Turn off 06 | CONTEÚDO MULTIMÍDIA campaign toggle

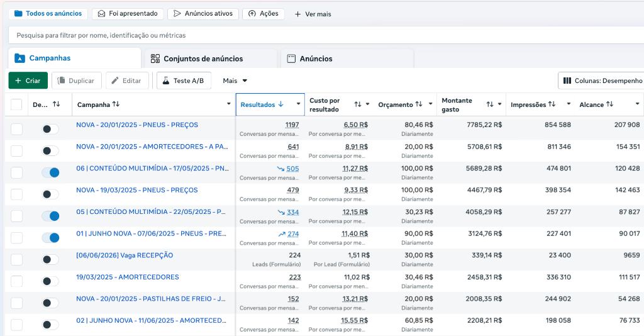pos(50,172)
